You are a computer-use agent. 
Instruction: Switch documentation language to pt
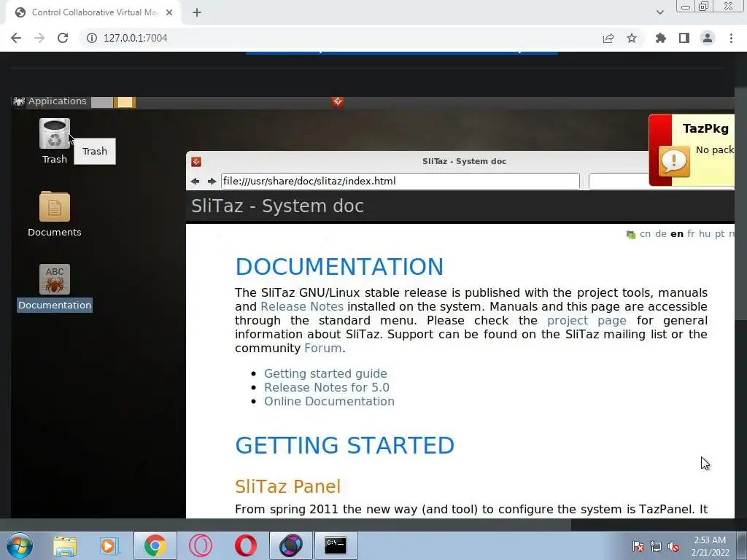pyautogui.click(x=720, y=234)
